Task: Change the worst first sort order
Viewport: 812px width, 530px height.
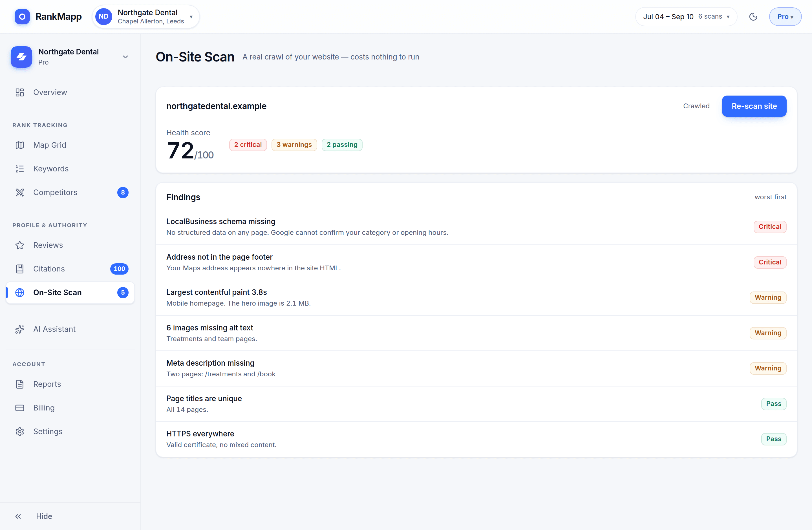Action: pos(770,197)
